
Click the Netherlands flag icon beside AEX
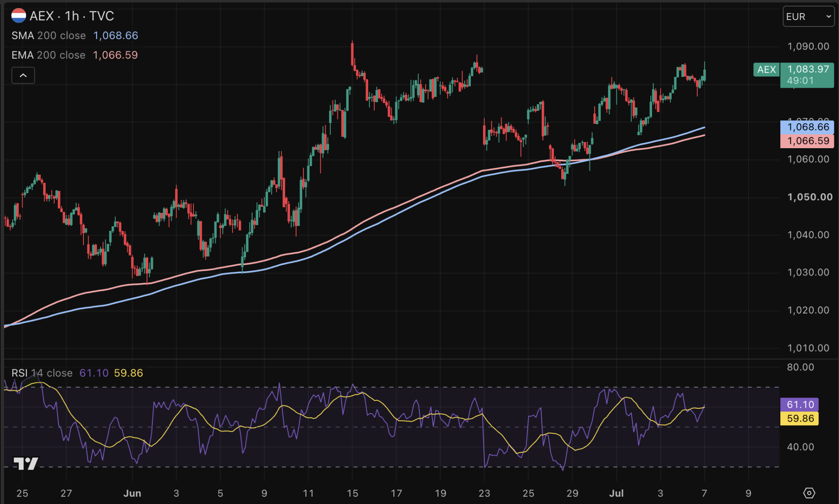(19, 16)
